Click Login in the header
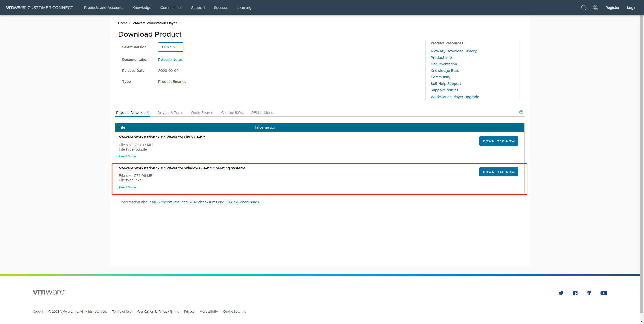 coord(631,8)
